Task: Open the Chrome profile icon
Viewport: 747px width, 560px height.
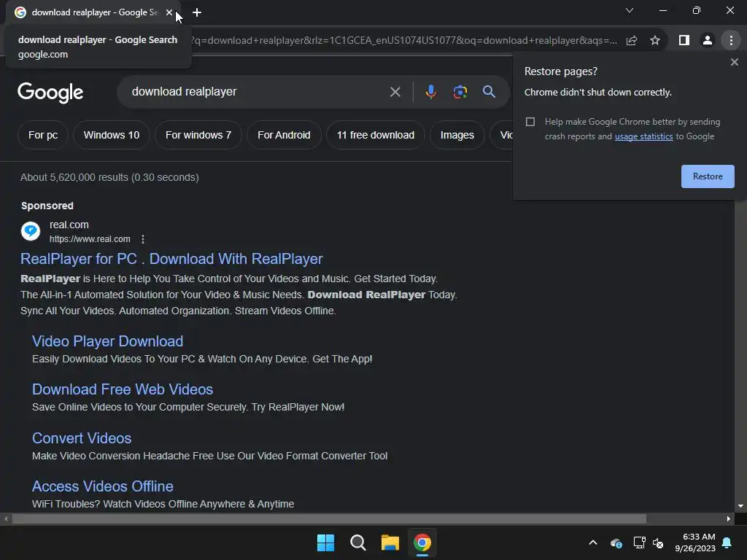Action: [x=708, y=41]
